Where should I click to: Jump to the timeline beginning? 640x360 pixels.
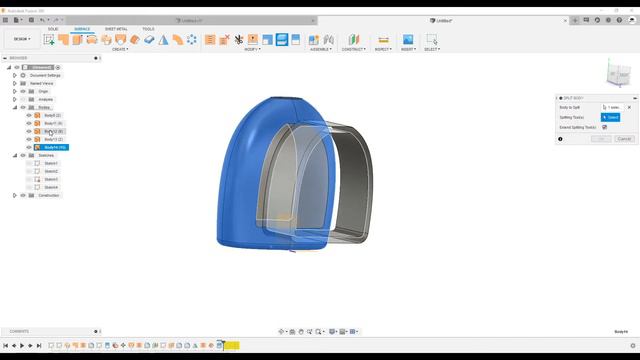[6, 346]
